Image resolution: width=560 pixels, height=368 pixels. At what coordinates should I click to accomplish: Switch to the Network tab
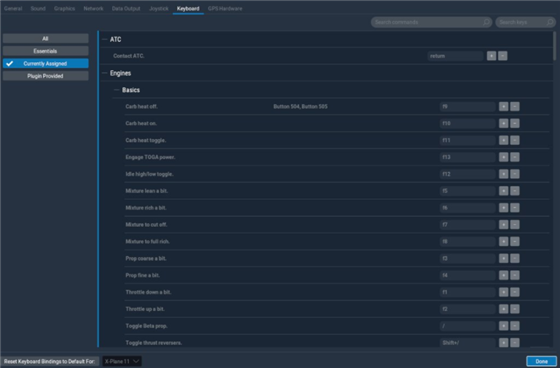pyautogui.click(x=93, y=8)
